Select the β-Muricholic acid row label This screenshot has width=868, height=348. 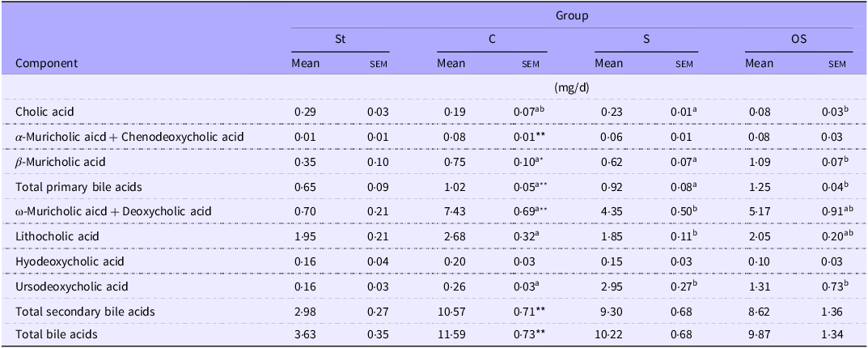(x=59, y=162)
